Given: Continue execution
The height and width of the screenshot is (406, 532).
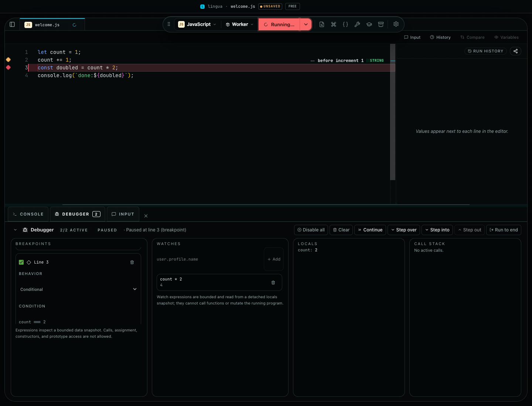Looking at the screenshot, I should (x=370, y=230).
